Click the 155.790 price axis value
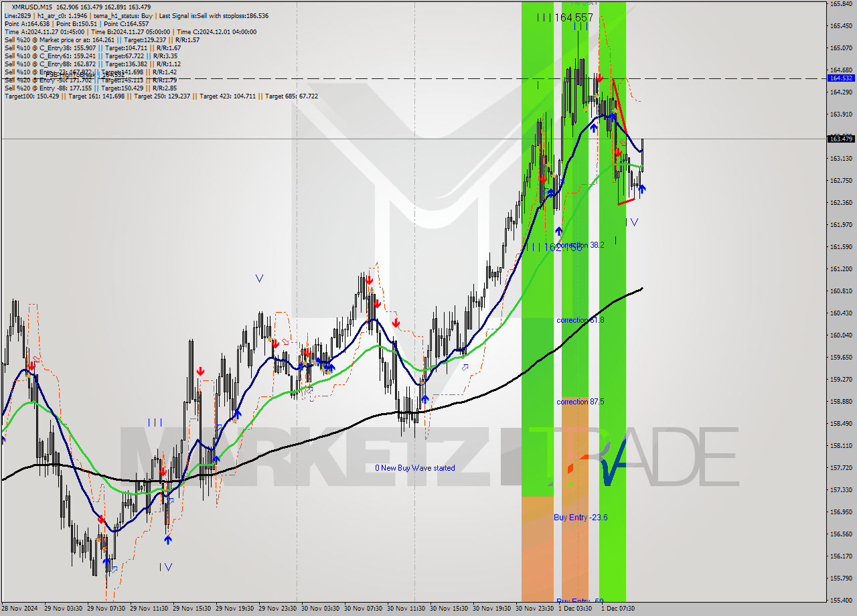The height and width of the screenshot is (616, 857). pos(841,579)
